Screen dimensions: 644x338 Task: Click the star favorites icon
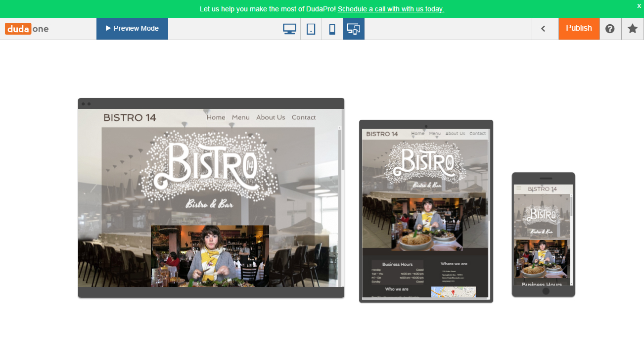coord(632,28)
